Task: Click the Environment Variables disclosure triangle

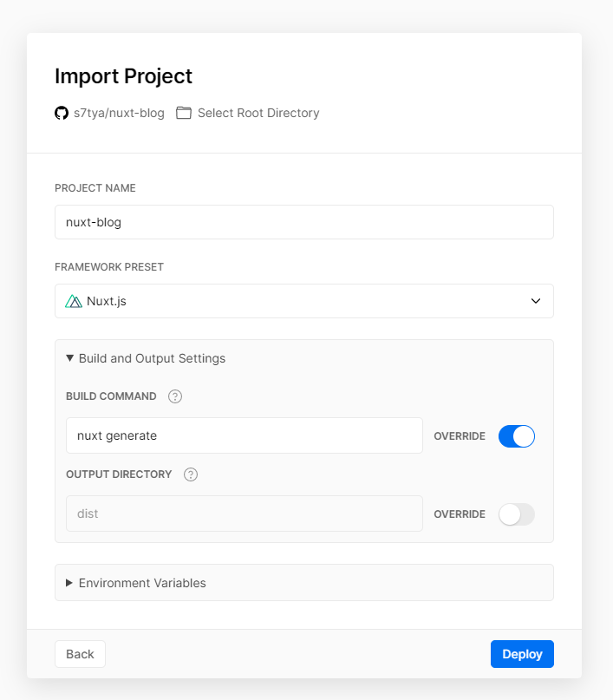Action: point(69,583)
